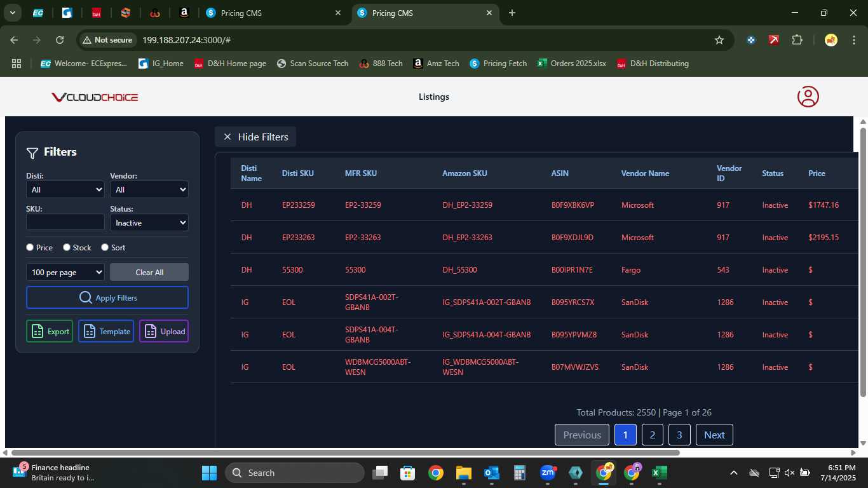Click the Vendor Name column header

(645, 173)
